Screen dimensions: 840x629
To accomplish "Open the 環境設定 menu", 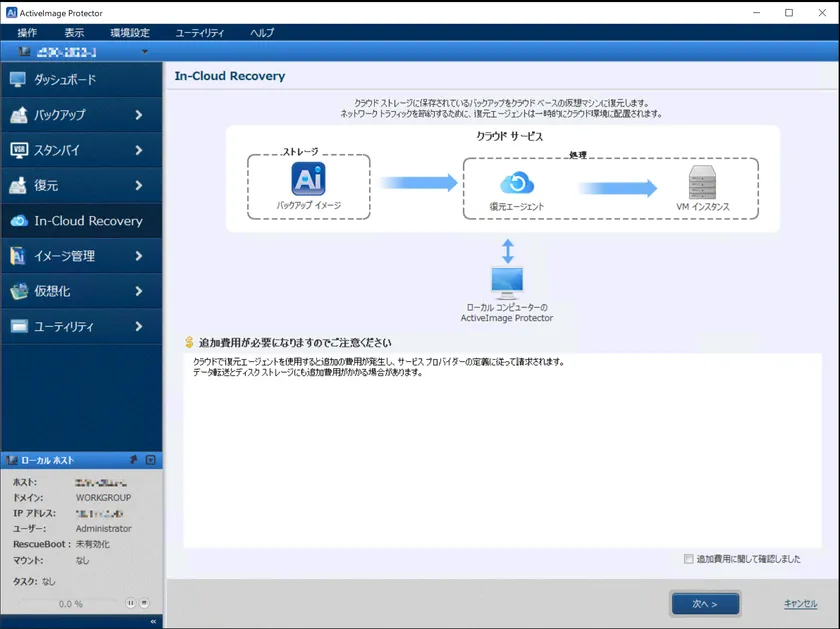I will coord(130,33).
